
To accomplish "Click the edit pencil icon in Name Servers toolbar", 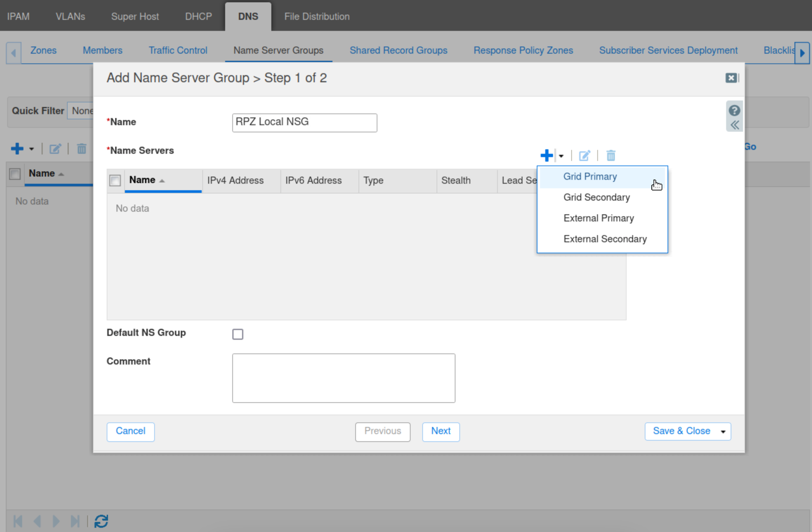I will point(584,155).
